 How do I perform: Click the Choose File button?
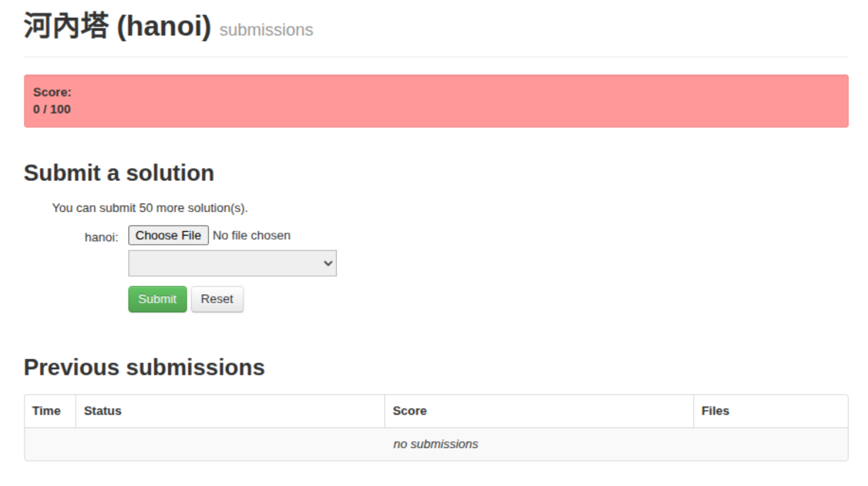(168, 236)
